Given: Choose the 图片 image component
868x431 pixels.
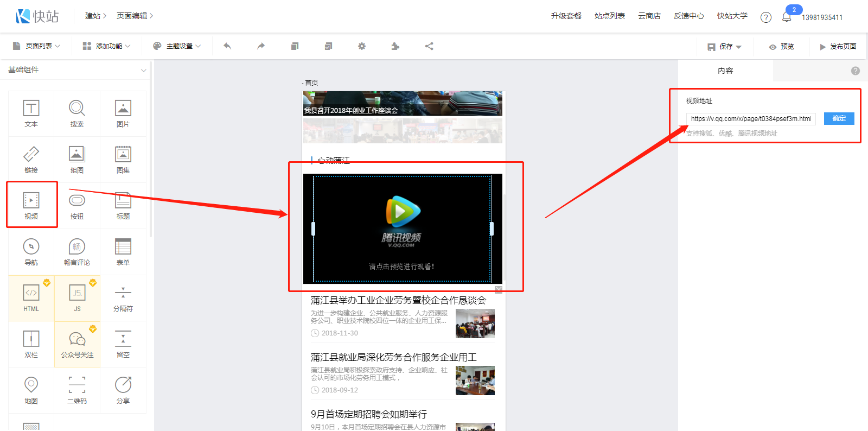Looking at the screenshot, I should click(123, 113).
